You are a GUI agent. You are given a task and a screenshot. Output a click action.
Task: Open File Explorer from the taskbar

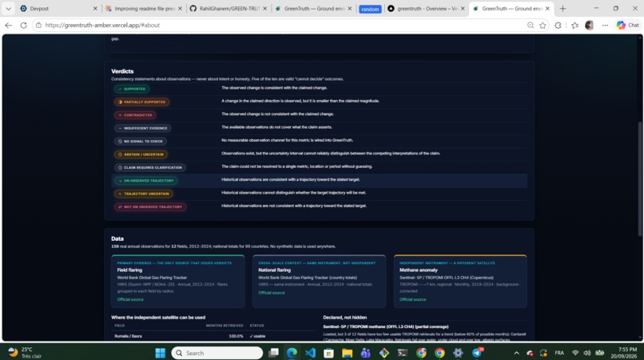[x=347, y=353]
